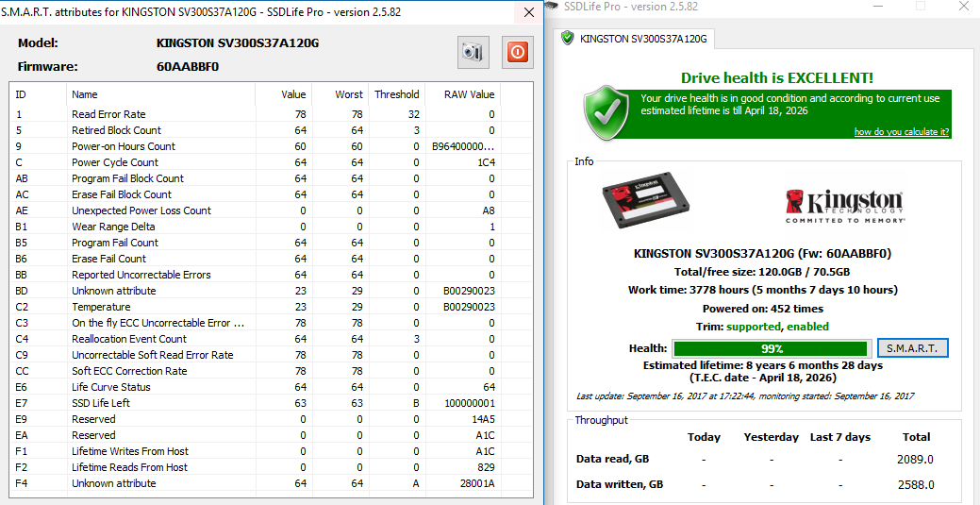Click the Estimated lifetime 8 years text
980x505 pixels.
coord(762,364)
